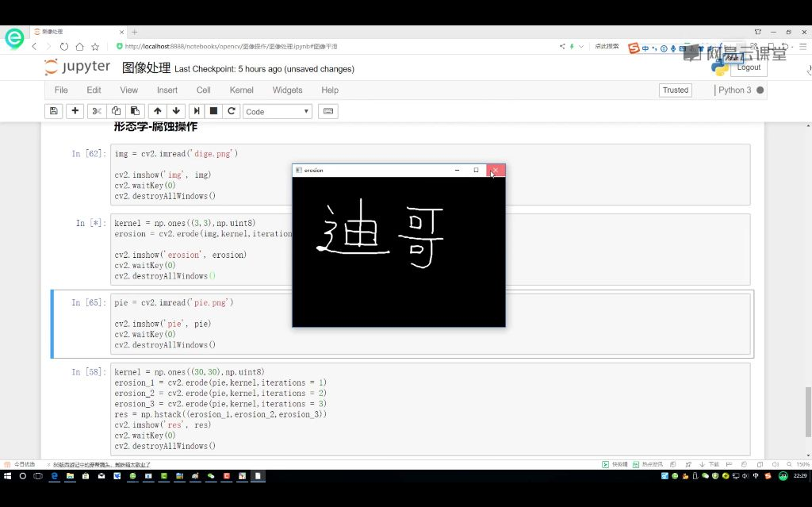This screenshot has width=812, height=507.
Task: Open Edge browser from the taskbar
Action: (x=54, y=476)
